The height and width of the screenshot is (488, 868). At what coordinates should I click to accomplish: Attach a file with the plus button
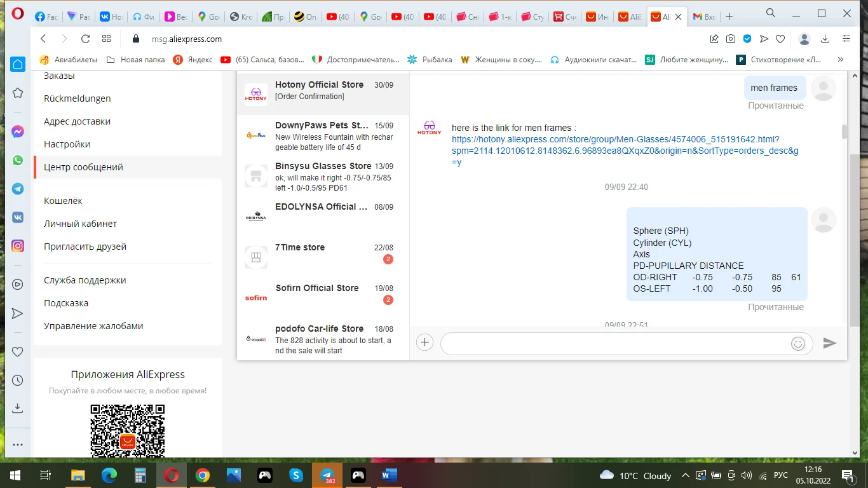tap(424, 342)
